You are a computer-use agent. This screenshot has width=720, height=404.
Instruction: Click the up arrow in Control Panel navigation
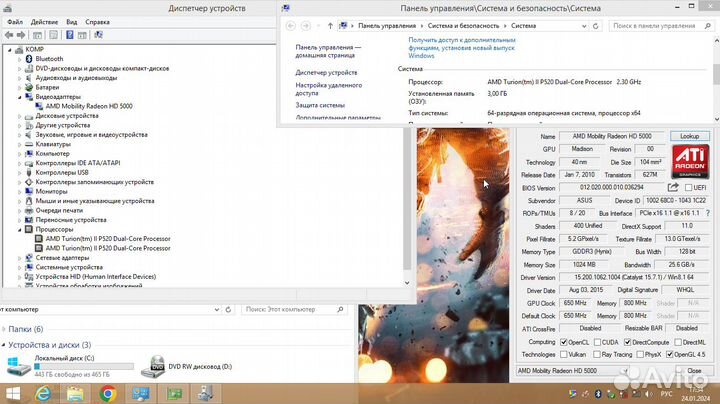point(330,24)
